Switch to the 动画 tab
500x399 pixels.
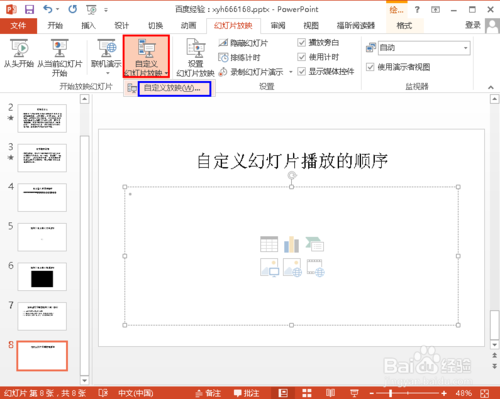pyautogui.click(x=188, y=25)
